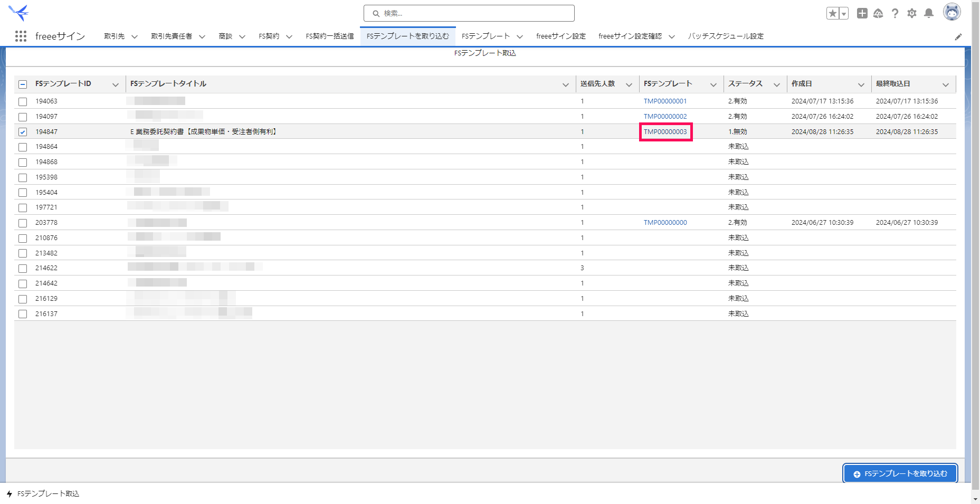Viewport: 980px width, 504px height.
Task: View notifications via bell icon
Action: click(x=929, y=14)
